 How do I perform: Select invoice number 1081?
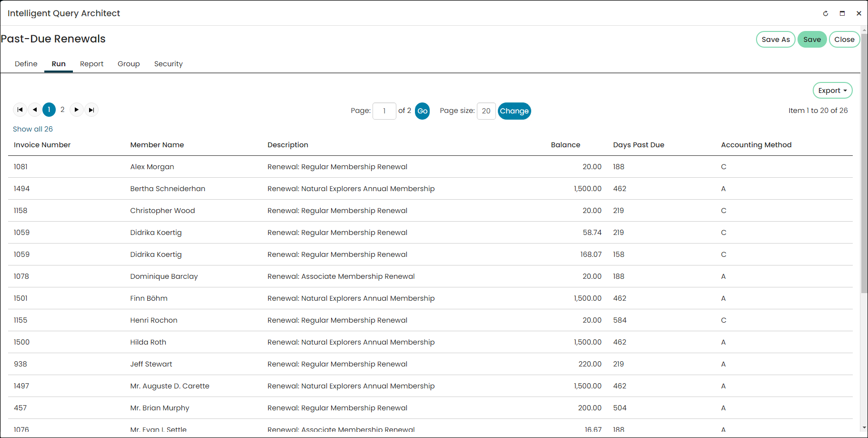[20, 167]
